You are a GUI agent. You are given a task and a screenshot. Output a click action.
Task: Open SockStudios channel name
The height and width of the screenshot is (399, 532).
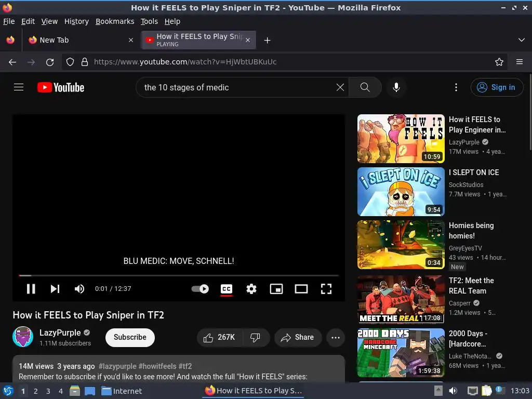click(466, 184)
